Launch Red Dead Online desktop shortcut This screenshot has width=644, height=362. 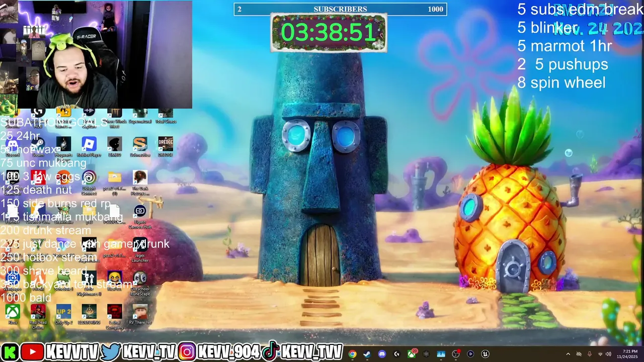click(38, 317)
